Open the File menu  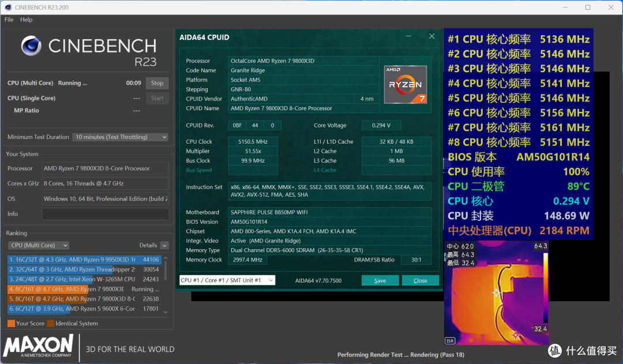(x=9, y=20)
